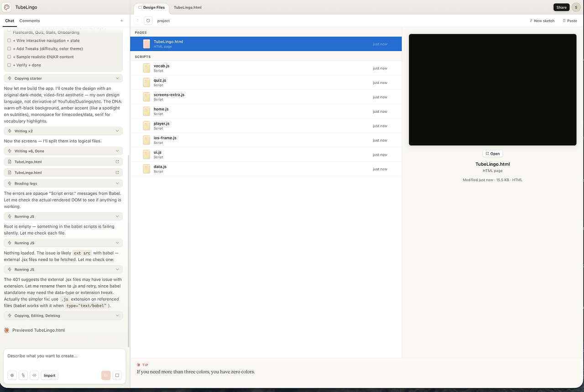Click the screens-extra.js file icon
The height and width of the screenshot is (392, 584).
146,97
